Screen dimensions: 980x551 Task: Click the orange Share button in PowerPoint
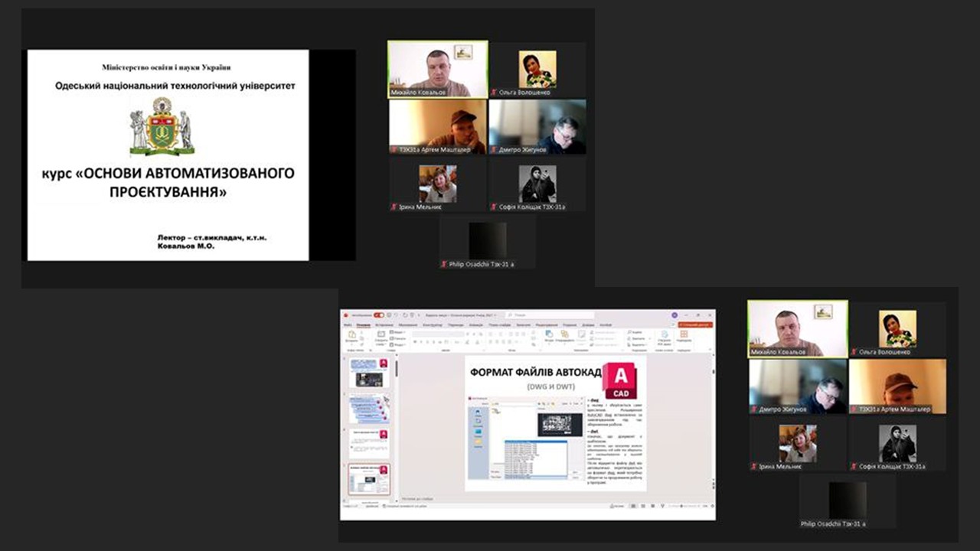695,324
